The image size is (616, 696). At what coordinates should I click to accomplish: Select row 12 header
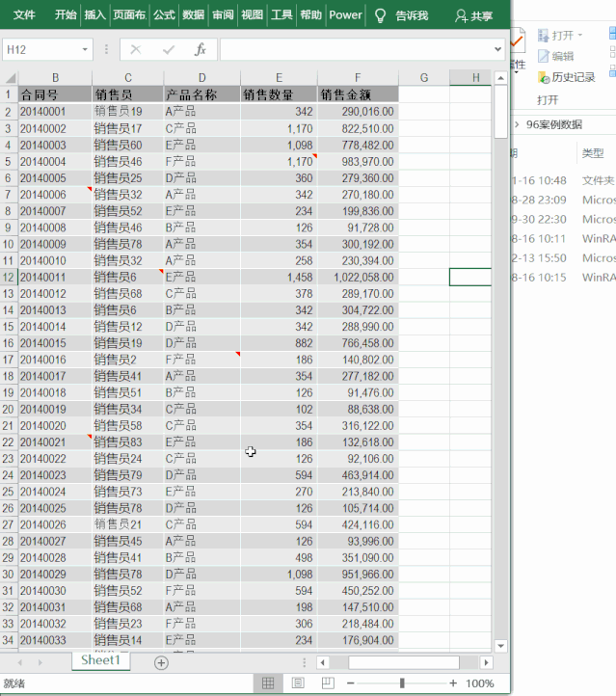[x=9, y=278]
